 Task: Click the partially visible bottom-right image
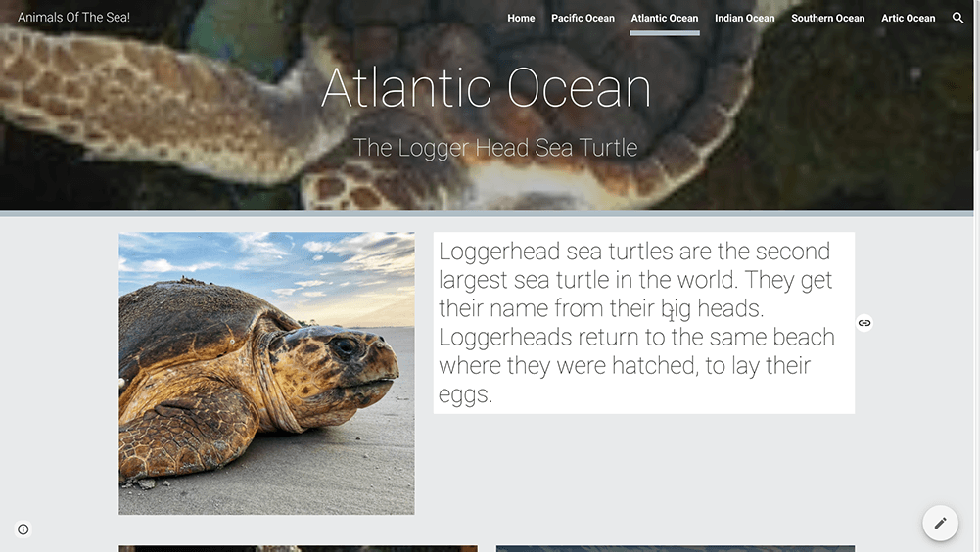tap(675, 548)
